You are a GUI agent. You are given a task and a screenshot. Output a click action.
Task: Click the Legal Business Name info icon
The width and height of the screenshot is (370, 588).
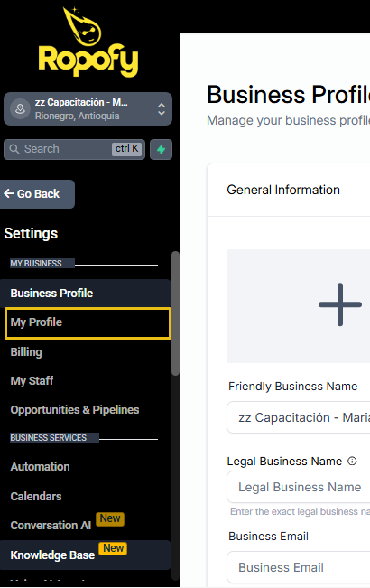pyautogui.click(x=352, y=461)
